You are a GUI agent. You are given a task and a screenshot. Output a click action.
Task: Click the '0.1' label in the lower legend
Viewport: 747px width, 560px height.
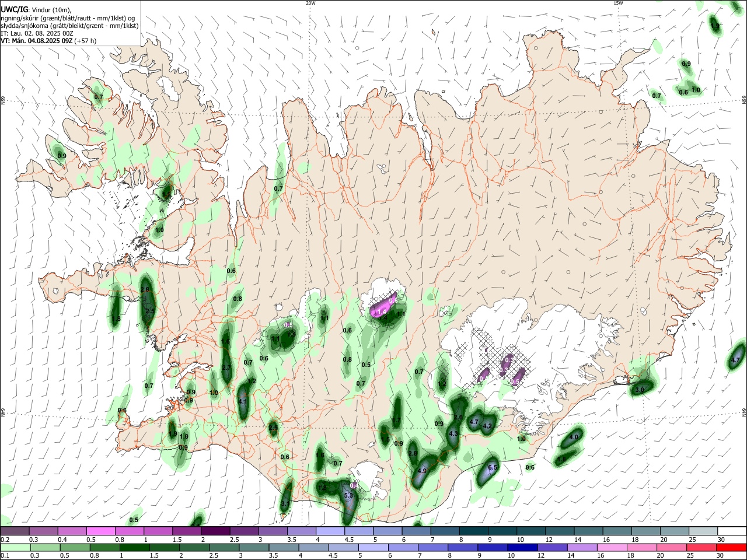coord(5,555)
